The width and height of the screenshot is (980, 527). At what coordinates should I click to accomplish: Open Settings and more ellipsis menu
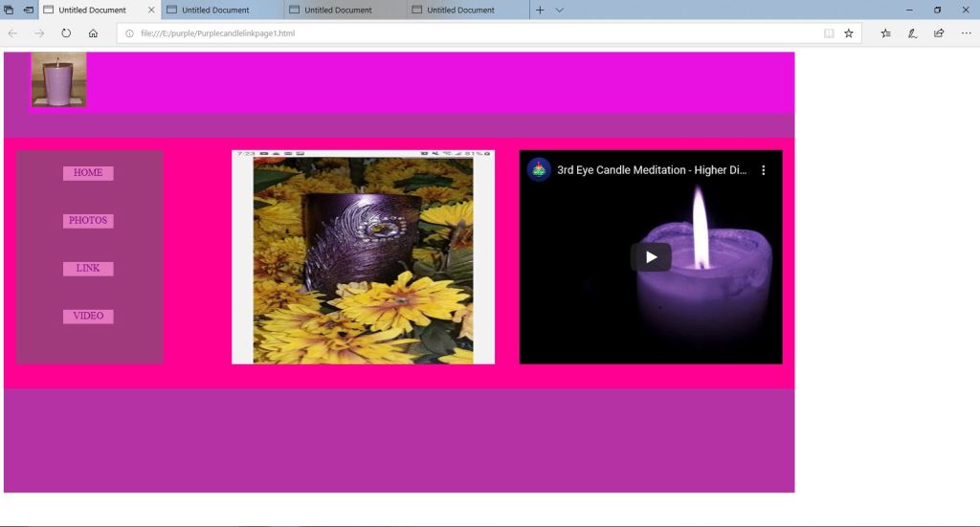pyautogui.click(x=966, y=33)
